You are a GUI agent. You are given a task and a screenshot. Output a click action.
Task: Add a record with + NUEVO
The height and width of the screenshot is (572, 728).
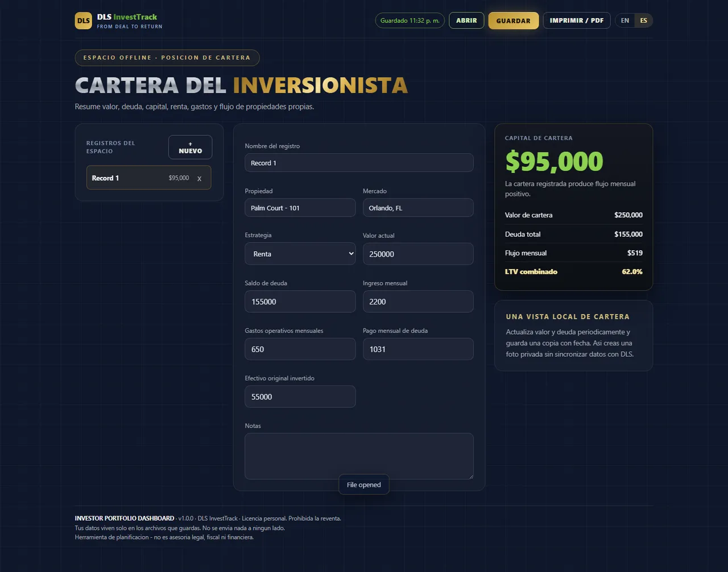pyautogui.click(x=190, y=147)
